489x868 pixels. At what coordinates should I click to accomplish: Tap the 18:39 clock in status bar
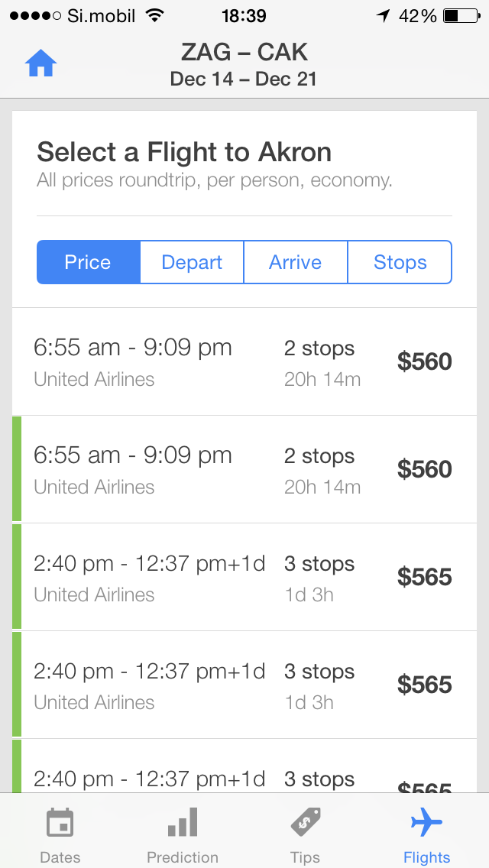click(x=244, y=16)
